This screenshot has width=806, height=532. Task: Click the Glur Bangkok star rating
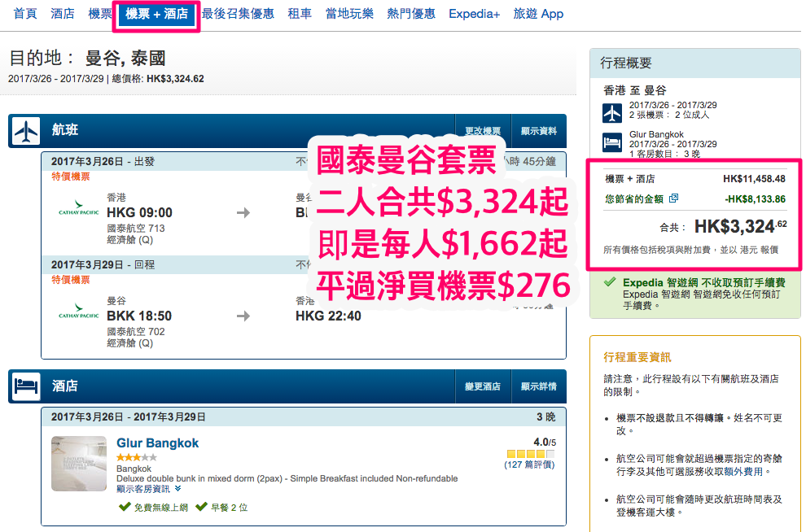coord(137,457)
